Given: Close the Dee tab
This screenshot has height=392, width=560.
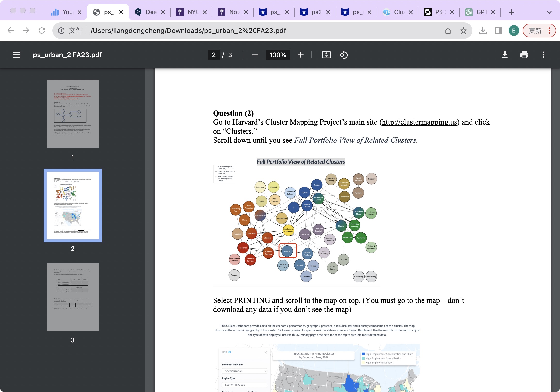Looking at the screenshot, I should tap(163, 12).
